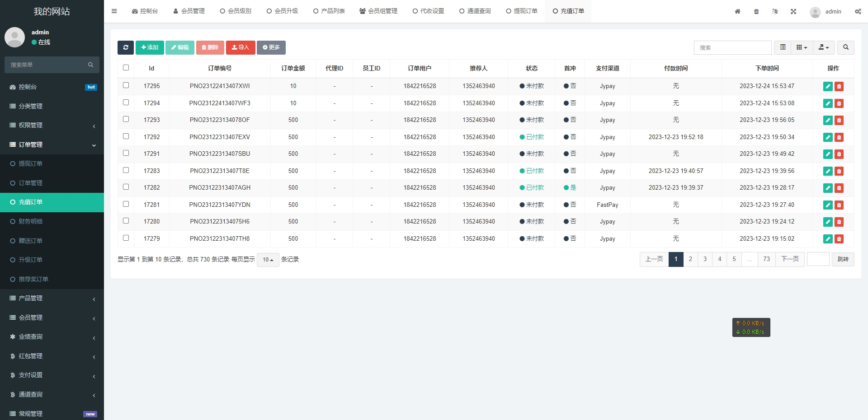Click the magnifier advanced search icon button

pyautogui.click(x=845, y=47)
